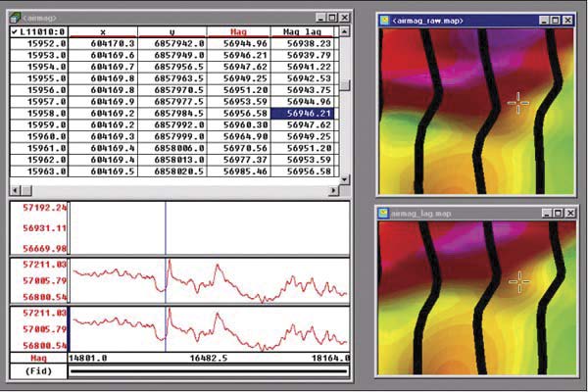The height and width of the screenshot is (392, 588).
Task: Click the (Fid) label
Action: pos(38,371)
